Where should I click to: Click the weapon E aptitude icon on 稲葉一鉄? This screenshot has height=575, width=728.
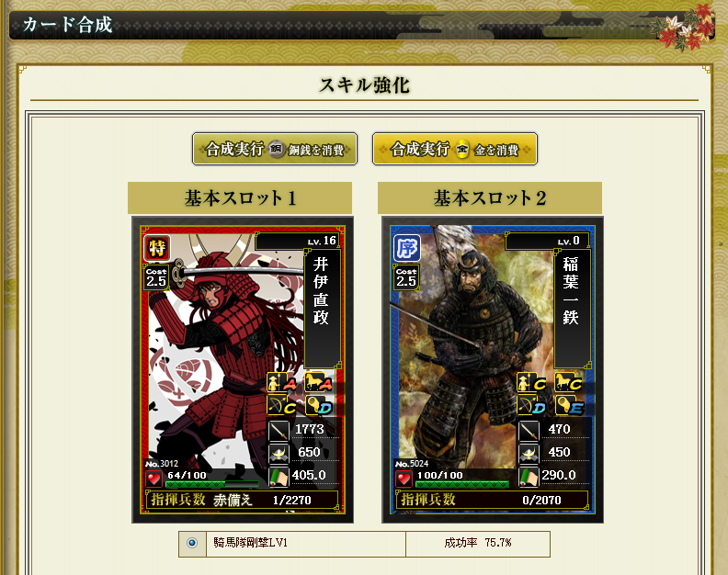(x=568, y=405)
